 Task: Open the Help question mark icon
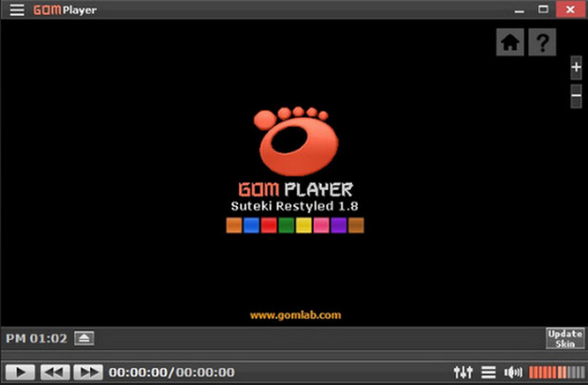[543, 42]
